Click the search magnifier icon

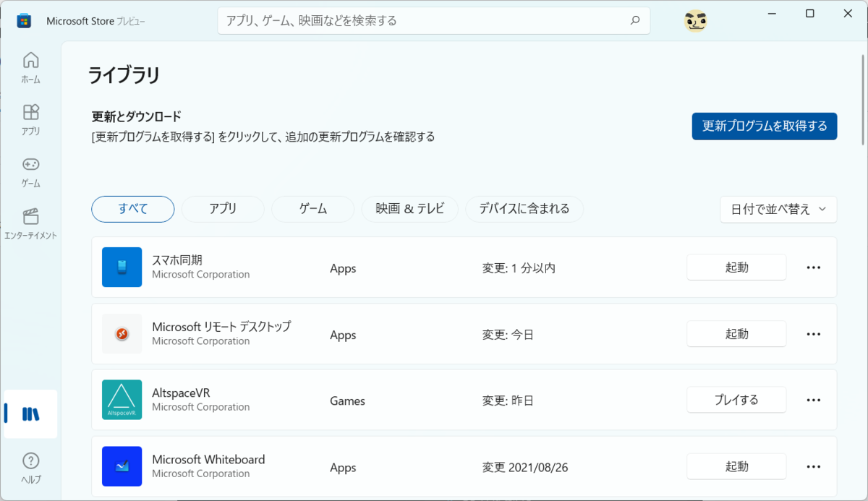point(635,20)
